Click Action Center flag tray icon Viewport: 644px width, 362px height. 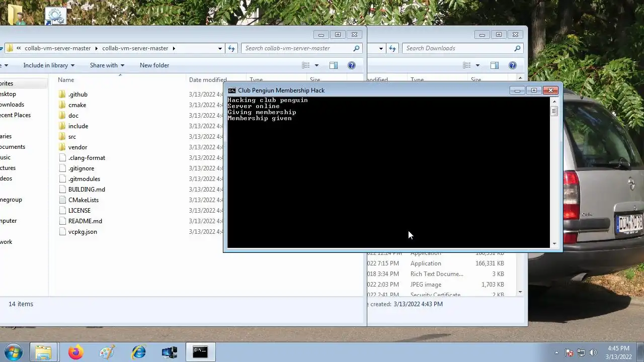coord(569,353)
